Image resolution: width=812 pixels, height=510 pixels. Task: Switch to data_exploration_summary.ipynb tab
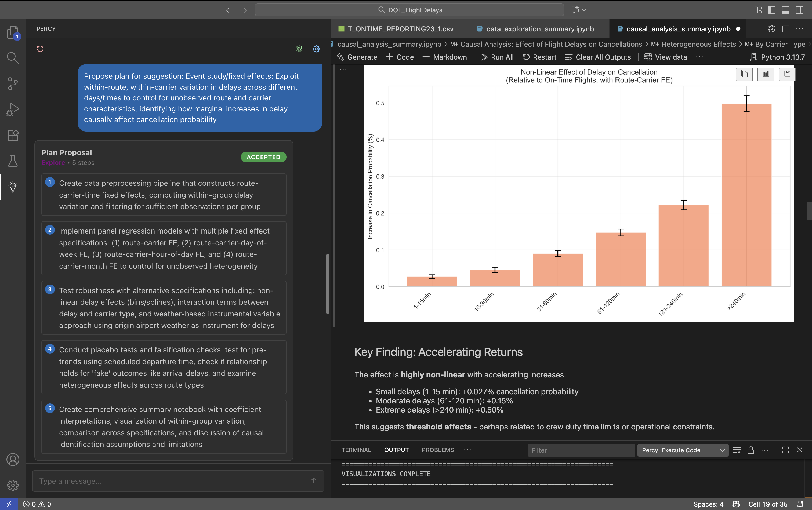click(x=539, y=29)
